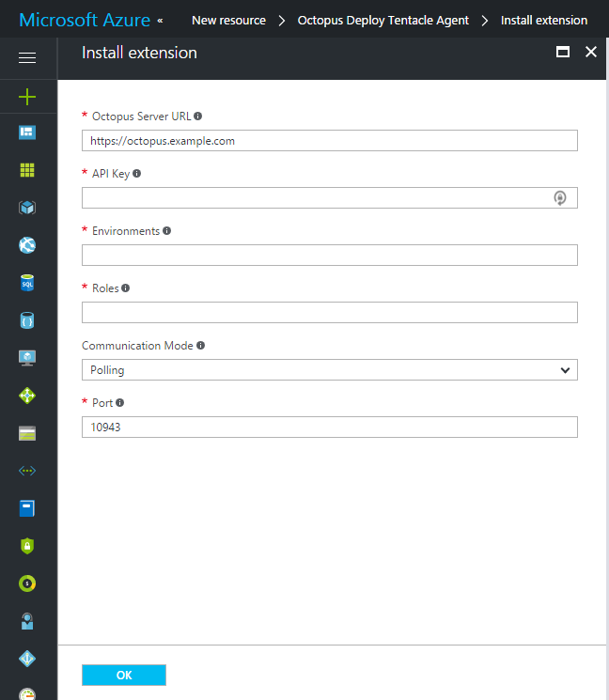Collapse the Microsoft Azure sidebar chevron

[x=159, y=20]
